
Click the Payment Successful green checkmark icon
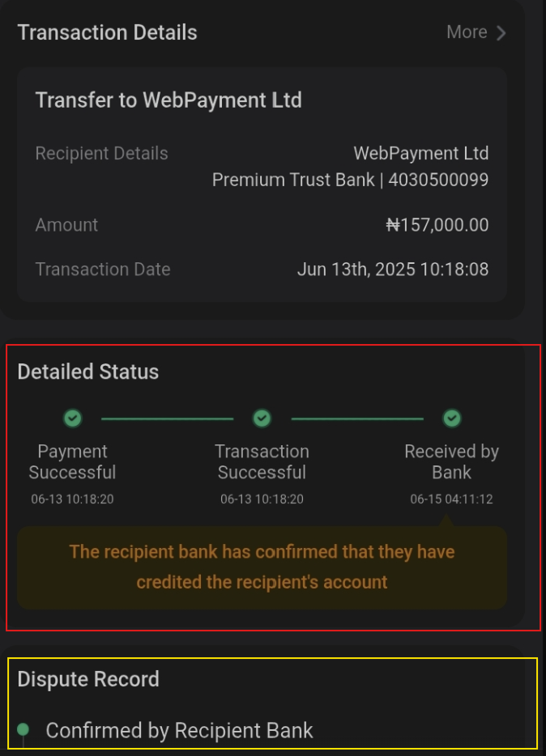[73, 418]
